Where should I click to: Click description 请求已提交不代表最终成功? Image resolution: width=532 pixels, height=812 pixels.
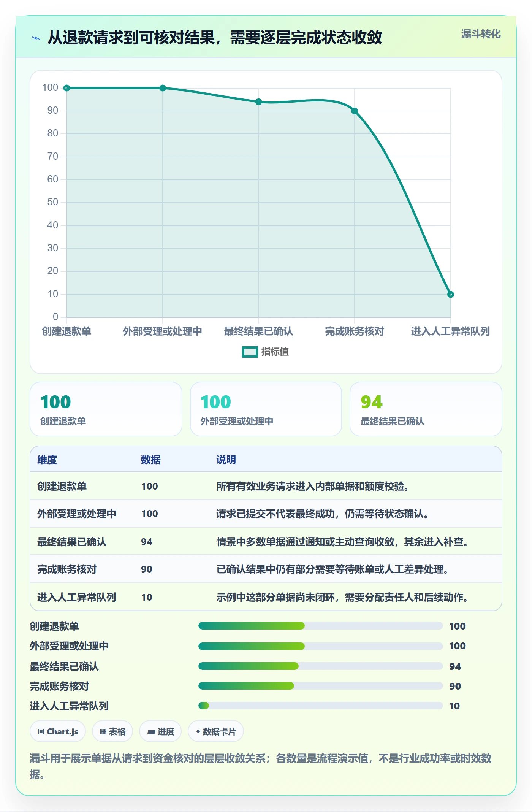pos(322,514)
